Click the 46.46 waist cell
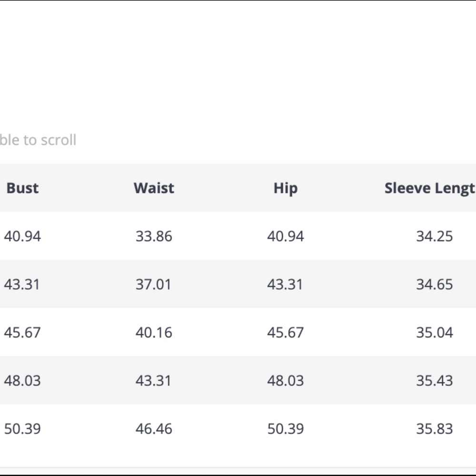 (154, 429)
